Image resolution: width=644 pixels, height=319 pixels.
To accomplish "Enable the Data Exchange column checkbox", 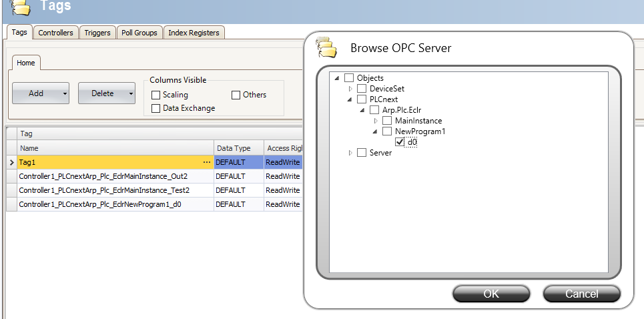I will point(156,108).
